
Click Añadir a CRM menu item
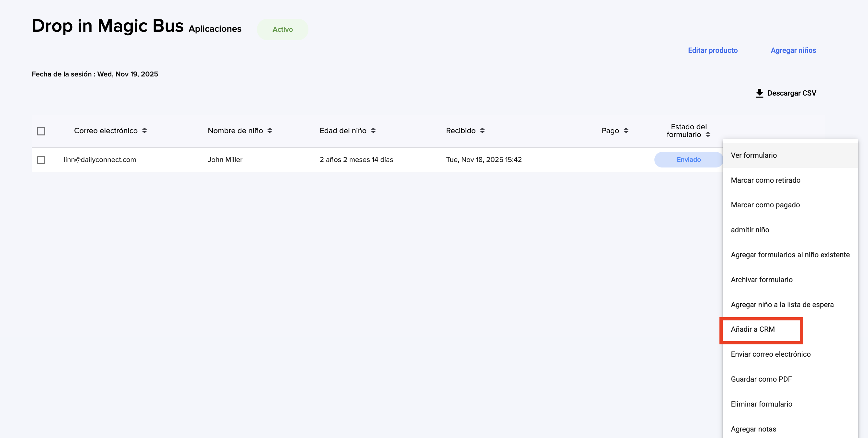coord(752,329)
